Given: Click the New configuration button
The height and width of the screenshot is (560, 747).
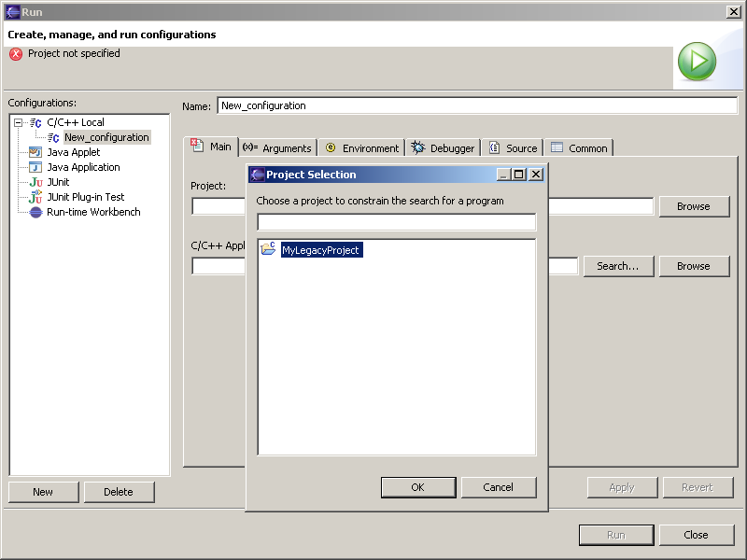Looking at the screenshot, I should click(43, 492).
